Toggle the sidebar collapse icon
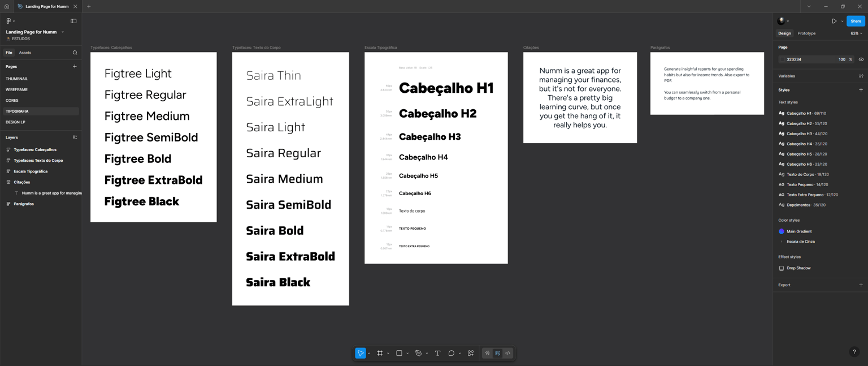The height and width of the screenshot is (366, 868). [x=73, y=21]
